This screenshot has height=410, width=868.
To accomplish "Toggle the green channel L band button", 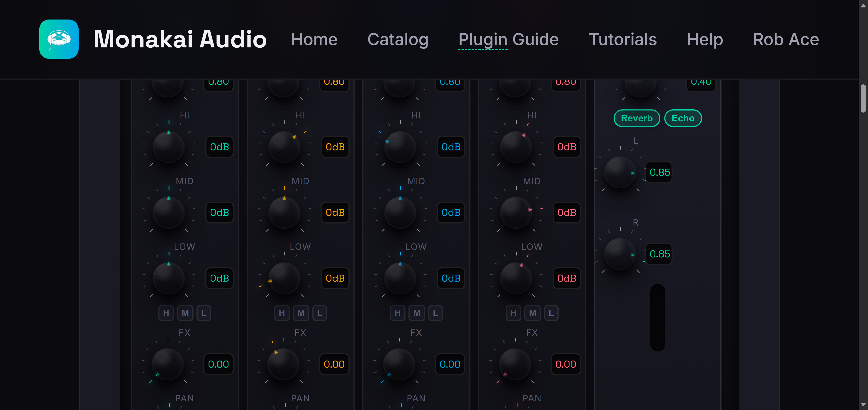I will coord(204,313).
